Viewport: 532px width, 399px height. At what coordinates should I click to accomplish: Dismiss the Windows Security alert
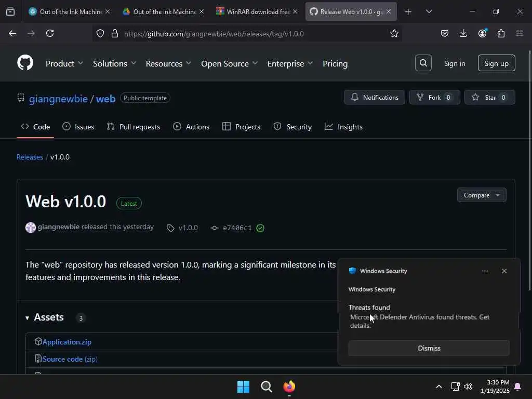click(x=429, y=348)
